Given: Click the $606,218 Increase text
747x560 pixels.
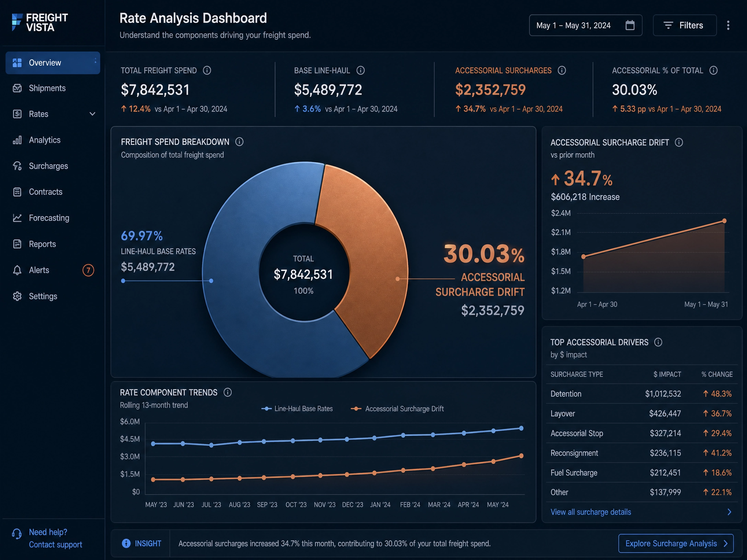Looking at the screenshot, I should pos(585,197).
